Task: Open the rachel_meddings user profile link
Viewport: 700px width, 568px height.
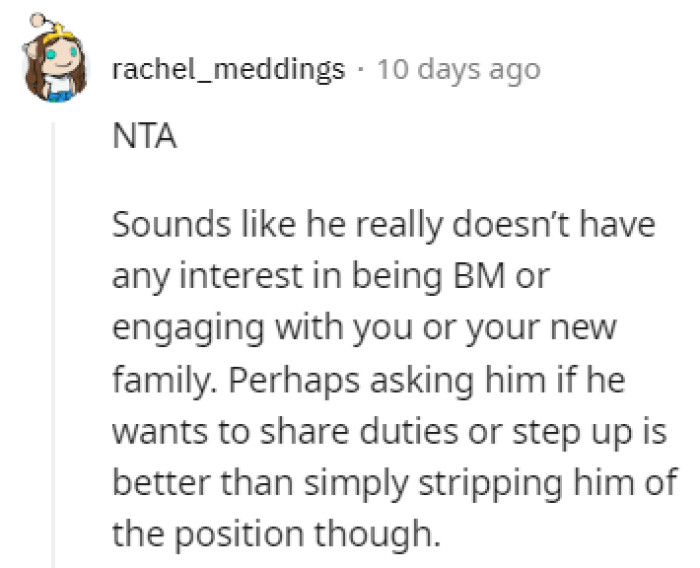Action: click(229, 70)
